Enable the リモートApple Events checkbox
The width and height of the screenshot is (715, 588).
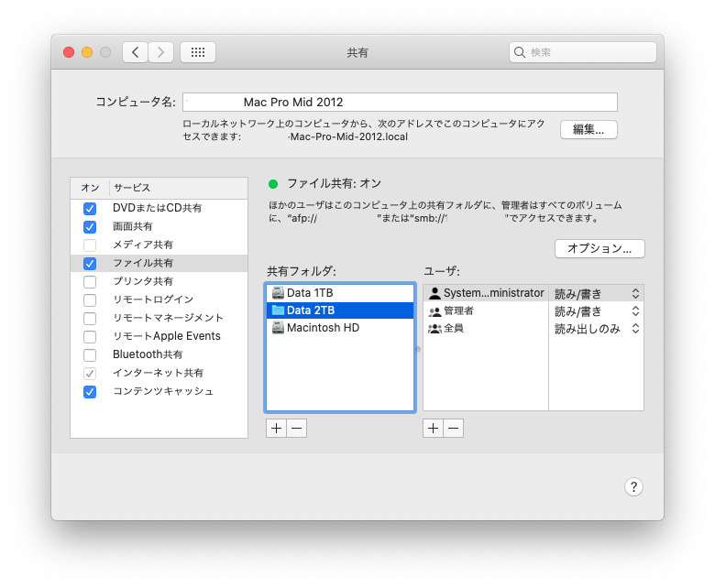[90, 336]
